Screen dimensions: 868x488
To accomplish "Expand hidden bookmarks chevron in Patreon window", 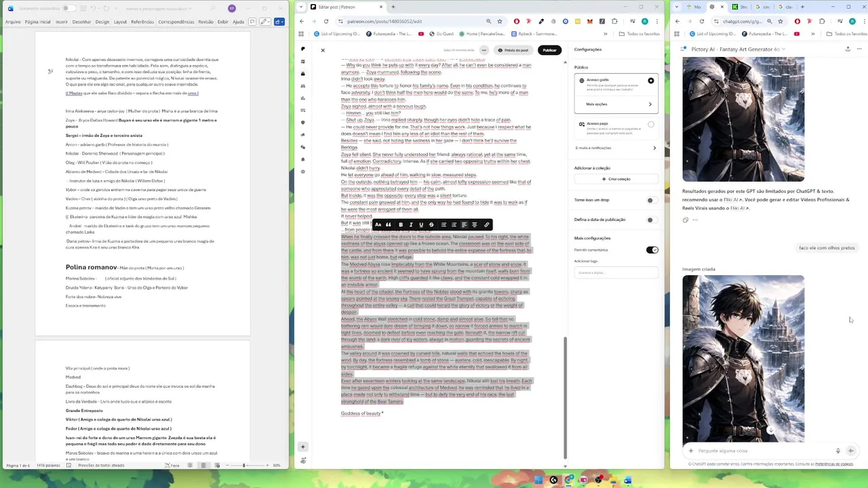I will tap(606, 33).
